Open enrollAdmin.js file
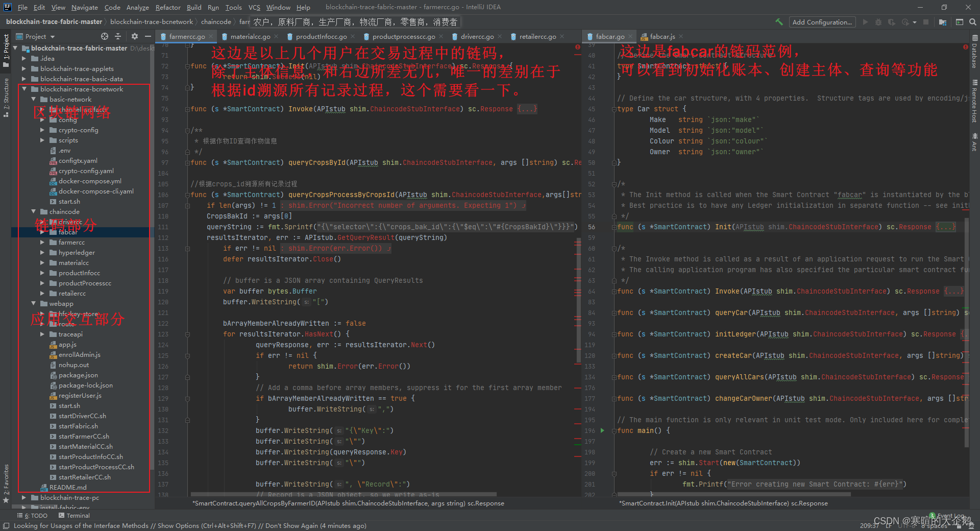 (x=79, y=355)
